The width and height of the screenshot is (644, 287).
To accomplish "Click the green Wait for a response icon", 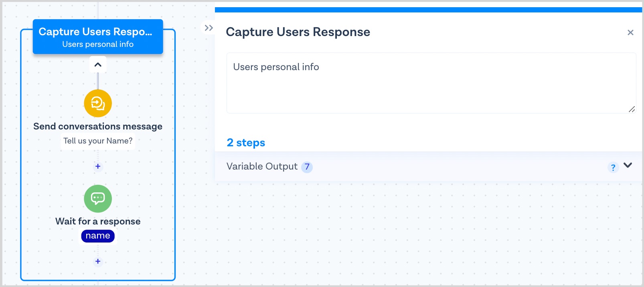I will coord(98,198).
